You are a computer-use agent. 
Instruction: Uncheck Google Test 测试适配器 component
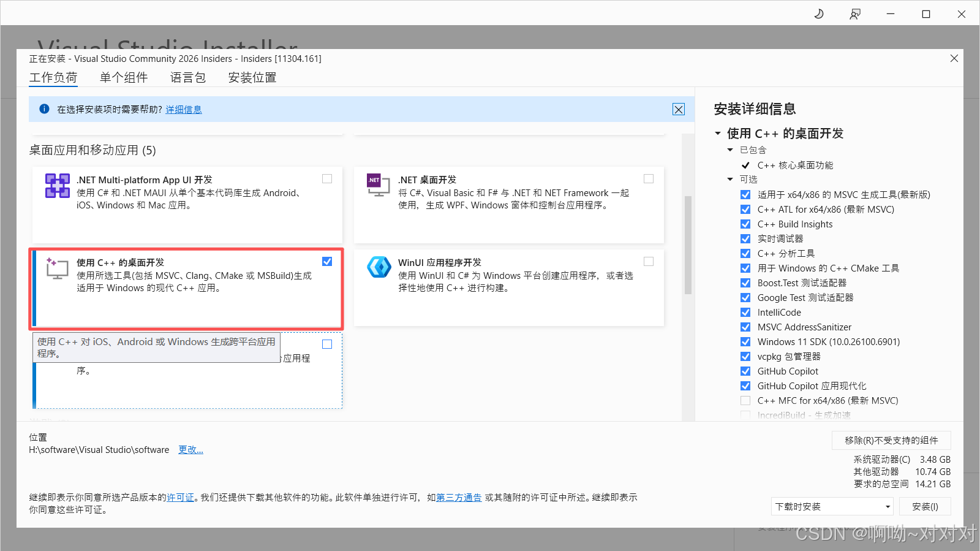pos(745,298)
